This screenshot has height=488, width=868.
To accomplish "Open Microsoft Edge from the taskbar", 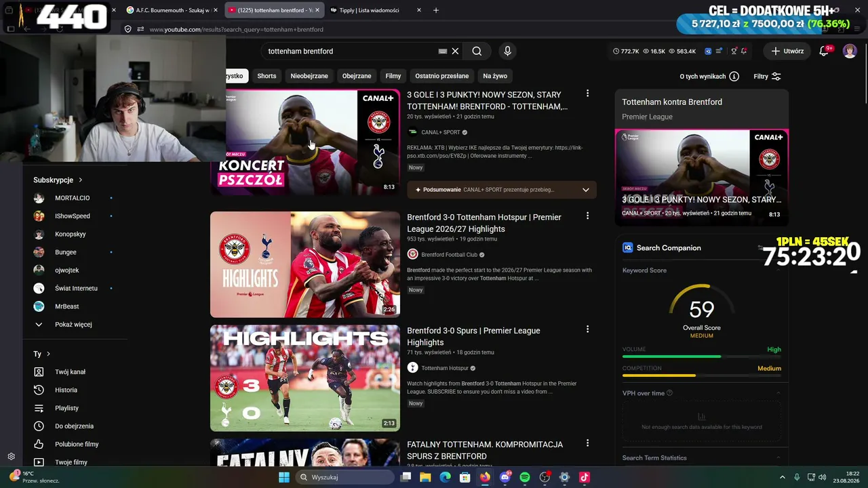I will click(445, 477).
